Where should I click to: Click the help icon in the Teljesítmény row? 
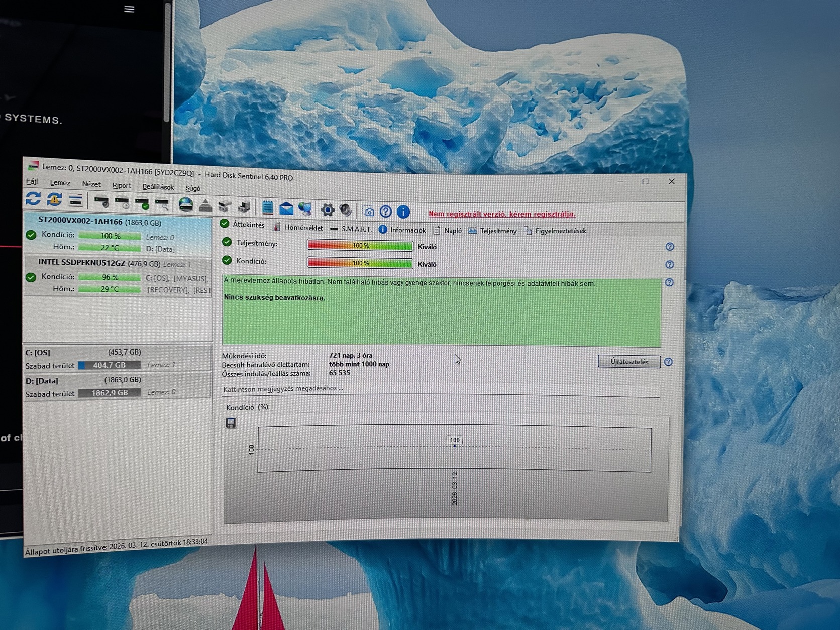pos(670,247)
